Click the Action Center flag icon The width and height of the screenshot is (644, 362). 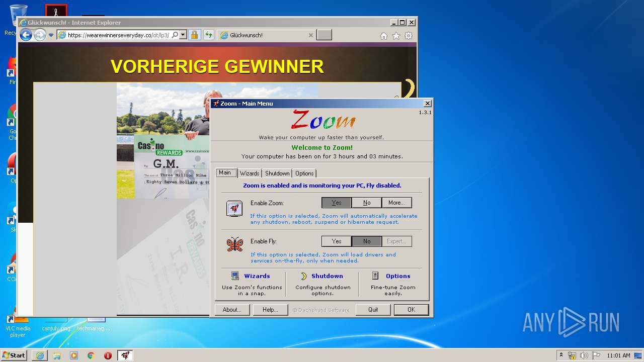pos(596,355)
